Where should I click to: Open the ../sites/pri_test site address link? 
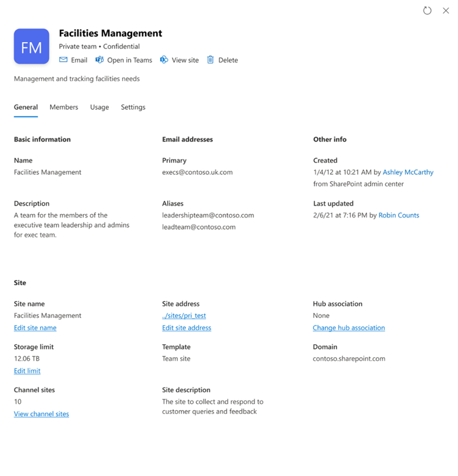click(x=184, y=316)
